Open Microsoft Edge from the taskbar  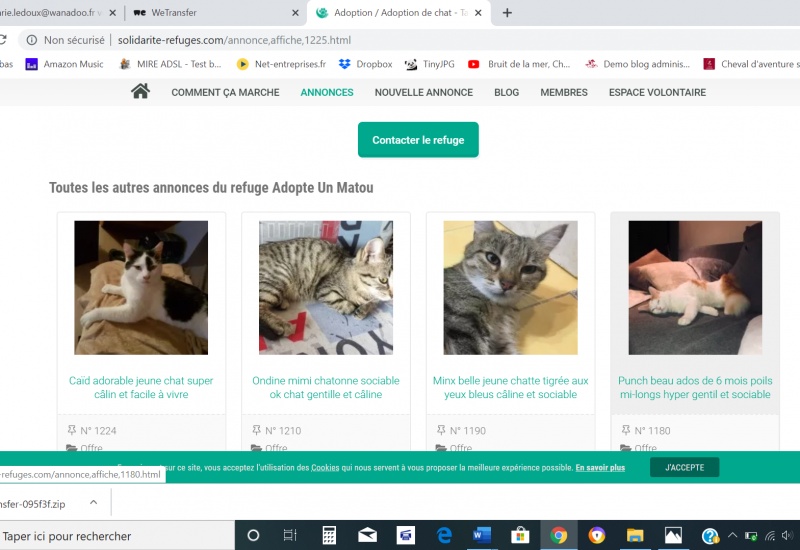444,535
